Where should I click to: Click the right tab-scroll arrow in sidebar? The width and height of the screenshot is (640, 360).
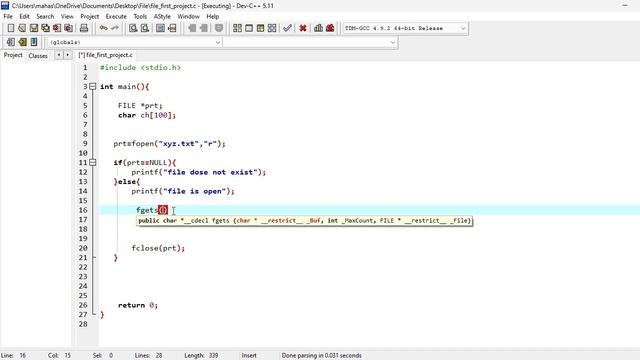tap(67, 55)
